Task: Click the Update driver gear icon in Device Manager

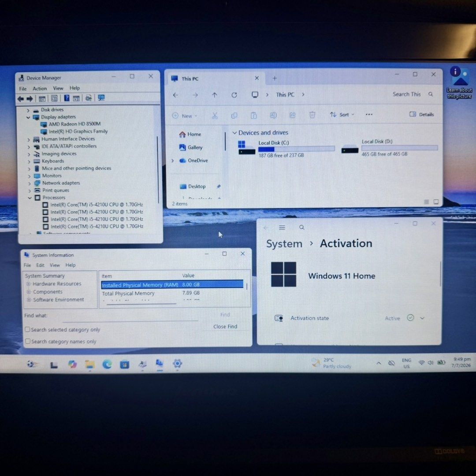Action: (89, 98)
